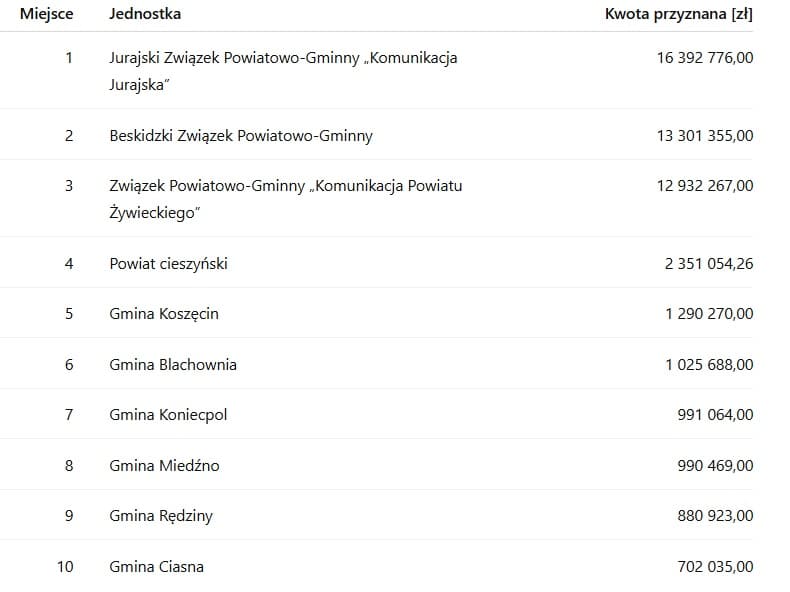The height and width of the screenshot is (592, 790).
Task: Click the Gmina Blachownia cell
Action: tap(173, 364)
